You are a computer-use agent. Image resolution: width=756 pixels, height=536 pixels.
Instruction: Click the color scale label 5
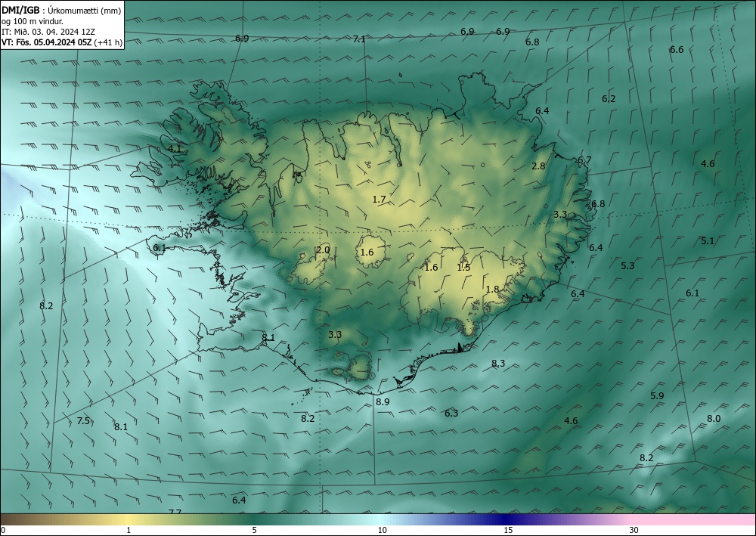[x=254, y=531]
